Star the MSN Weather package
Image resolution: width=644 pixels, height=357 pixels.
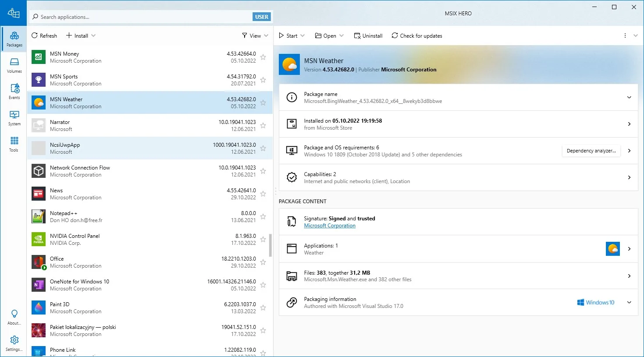coord(263,103)
